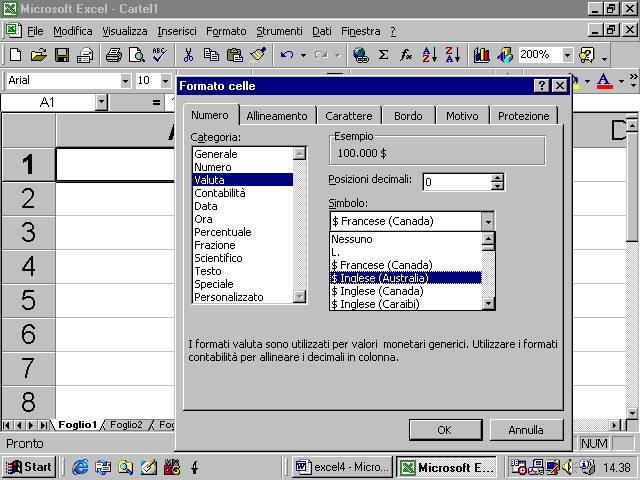Image resolution: width=640 pixels, height=480 pixels.
Task: Save the workbook with the floppy icon
Action: click(x=62, y=55)
